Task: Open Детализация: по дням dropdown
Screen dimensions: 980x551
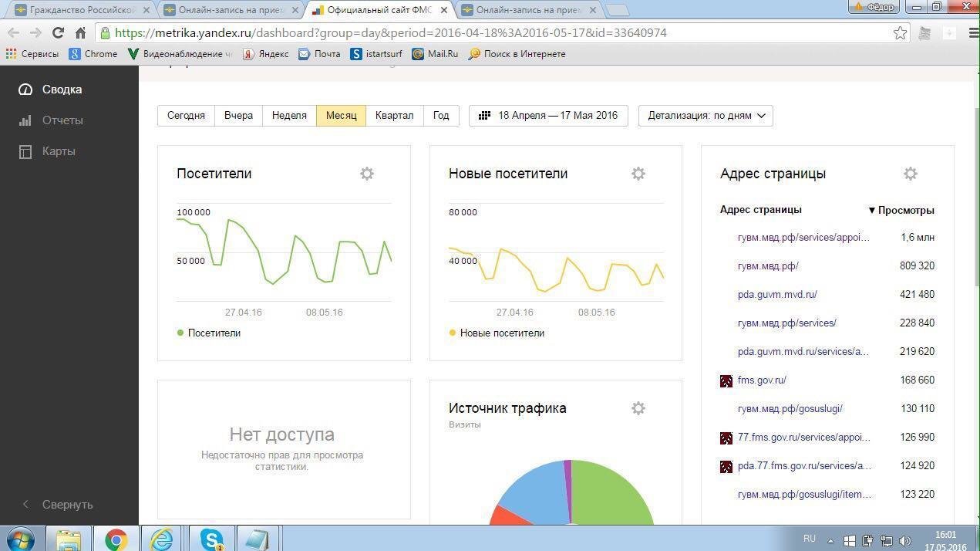Action: tap(706, 116)
